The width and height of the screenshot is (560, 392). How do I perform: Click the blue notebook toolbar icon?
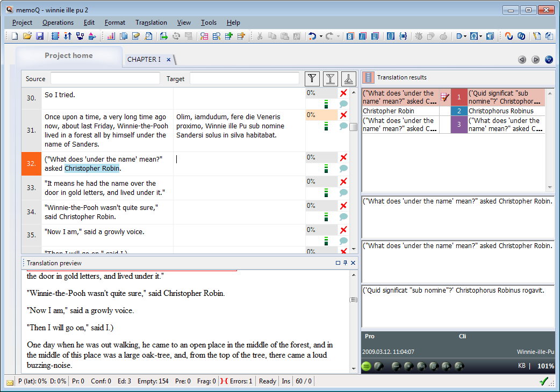[x=55, y=36]
